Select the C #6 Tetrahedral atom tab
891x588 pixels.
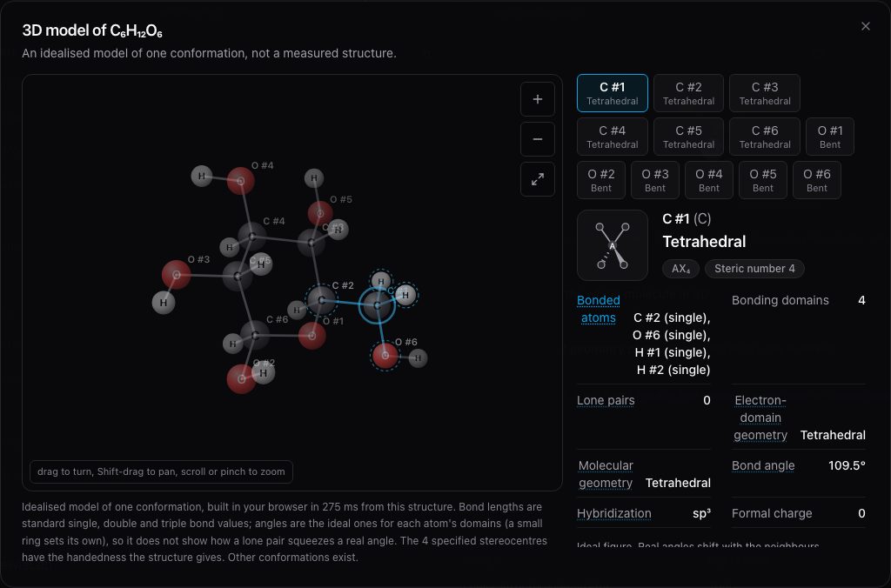pos(764,137)
